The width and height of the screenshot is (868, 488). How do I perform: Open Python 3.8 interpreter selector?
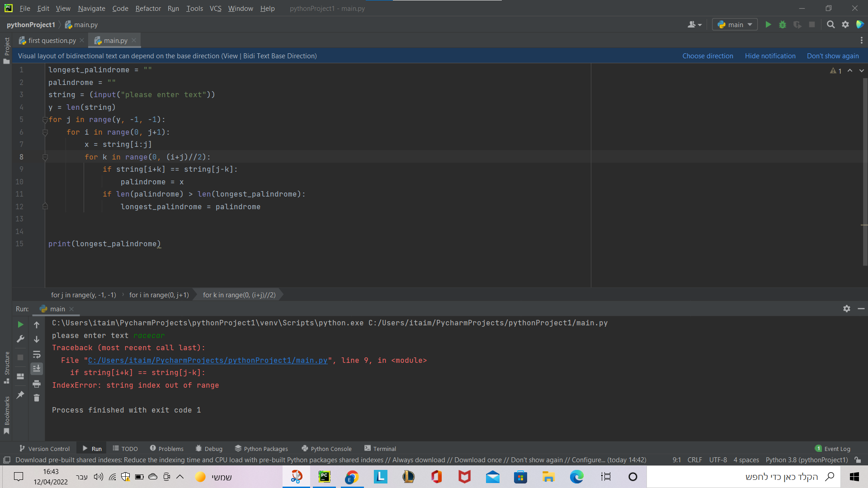click(x=807, y=460)
